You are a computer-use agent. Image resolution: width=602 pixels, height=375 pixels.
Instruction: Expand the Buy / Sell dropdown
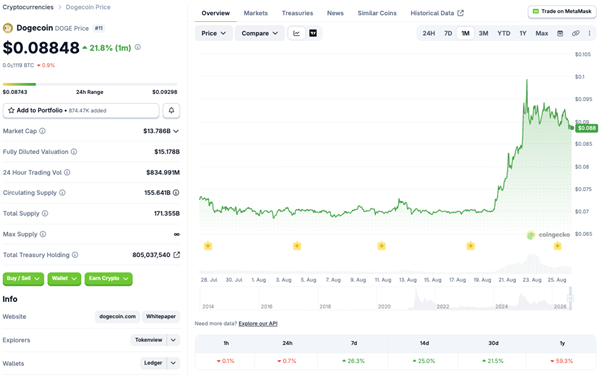23,279
